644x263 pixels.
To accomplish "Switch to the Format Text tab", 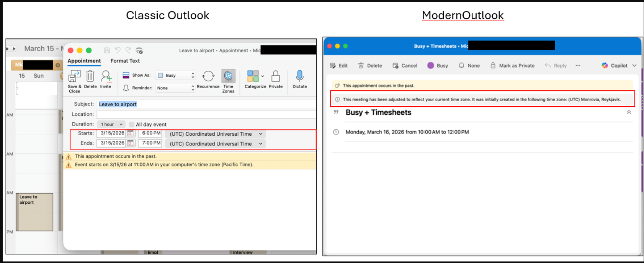I will click(125, 61).
